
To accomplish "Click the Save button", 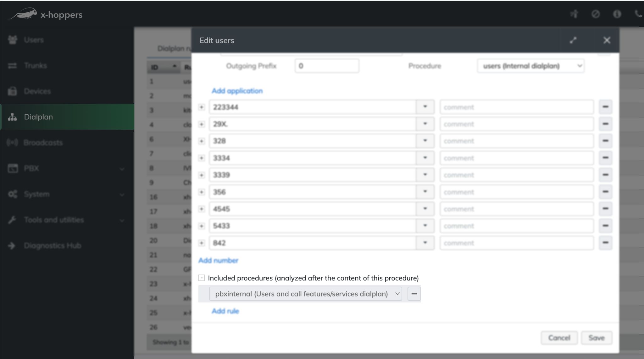I will click(596, 338).
